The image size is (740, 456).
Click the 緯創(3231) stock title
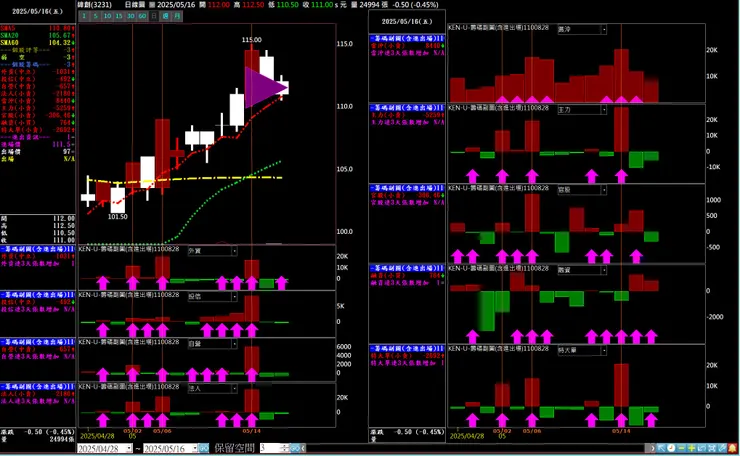[x=95, y=5]
